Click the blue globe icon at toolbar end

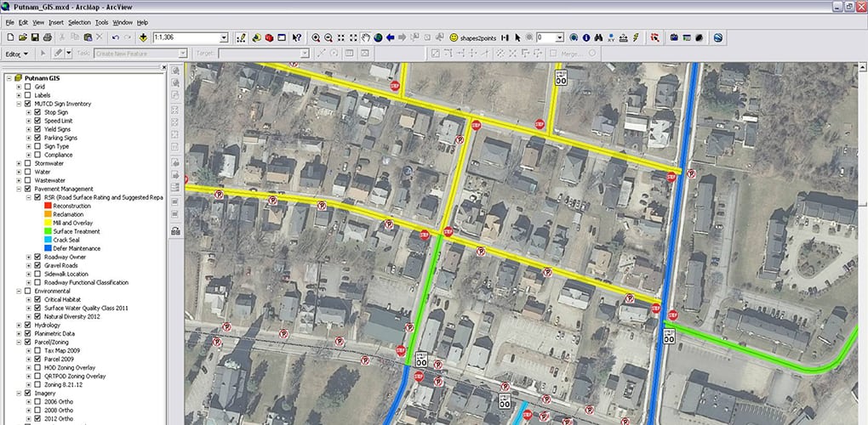point(718,37)
